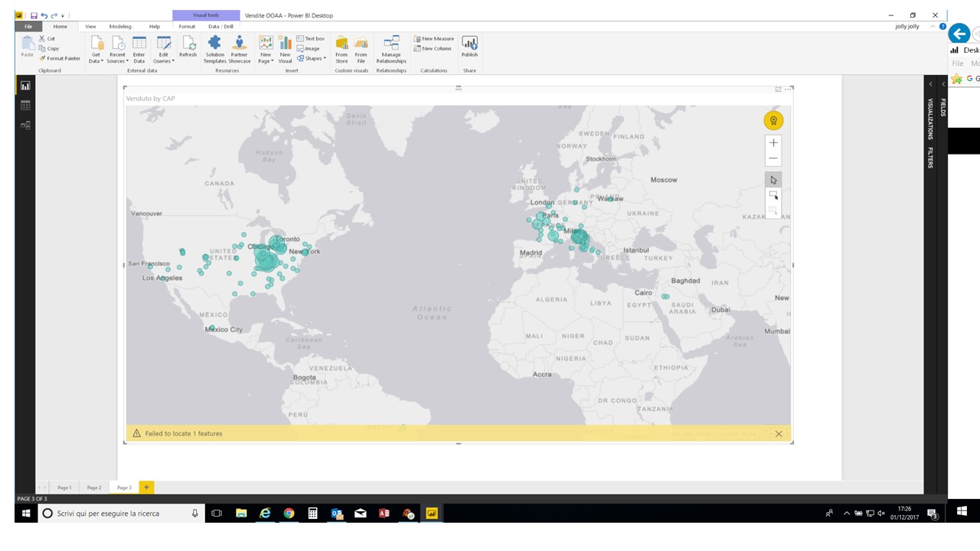Select the map pointer selection tool
This screenshot has height=551, width=980.
773,180
